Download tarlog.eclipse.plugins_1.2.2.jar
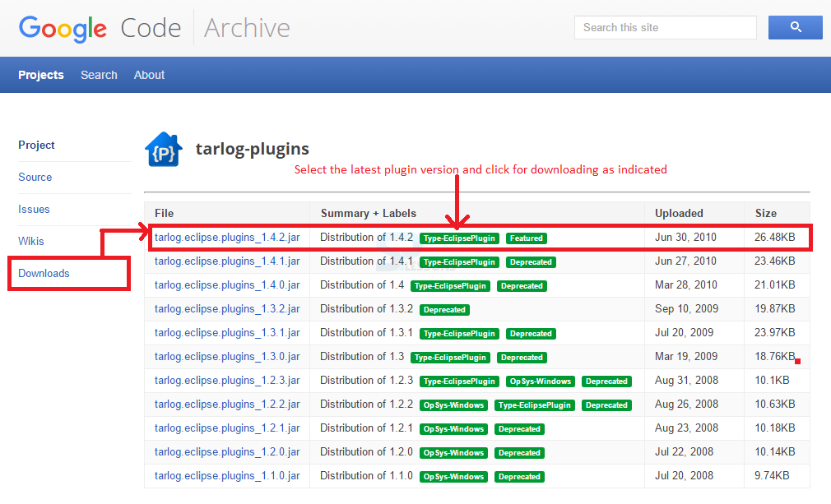Viewport: 831px width, 504px height. tap(227, 405)
